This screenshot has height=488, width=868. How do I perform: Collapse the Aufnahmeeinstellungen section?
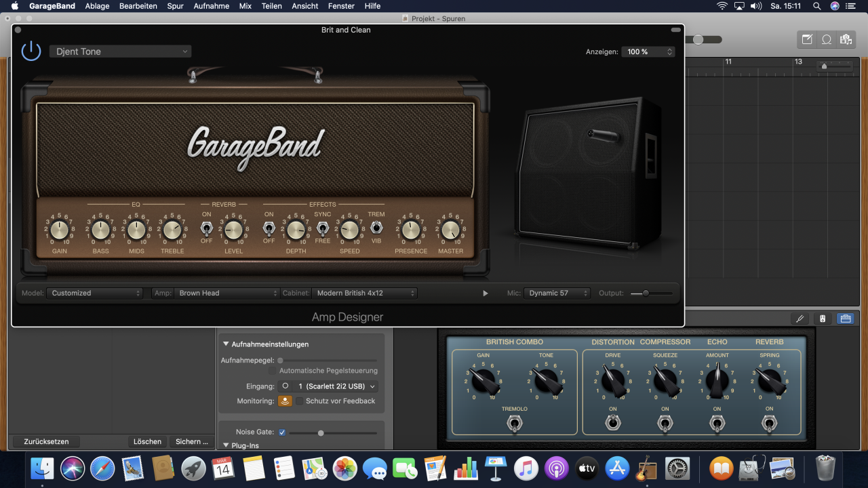(226, 344)
